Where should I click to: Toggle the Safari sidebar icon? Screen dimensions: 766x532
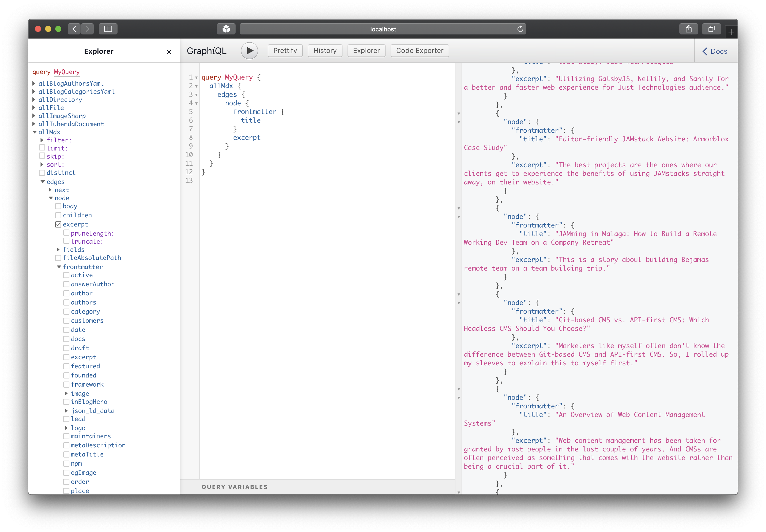(108, 29)
